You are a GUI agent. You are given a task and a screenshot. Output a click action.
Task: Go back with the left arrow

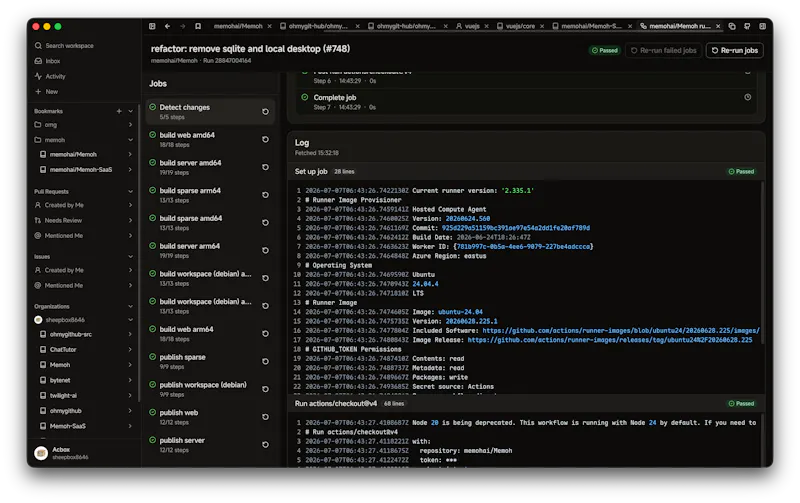[167, 26]
